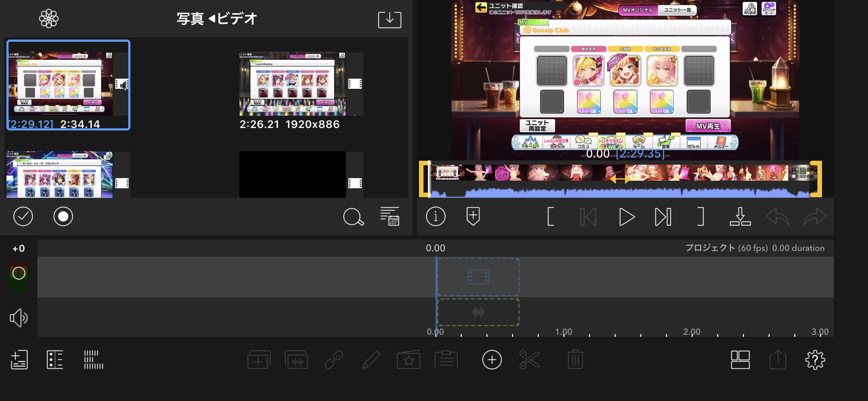The image size is (868, 401).
Task: Insert clip into timeline with download arrow
Action: click(x=740, y=216)
